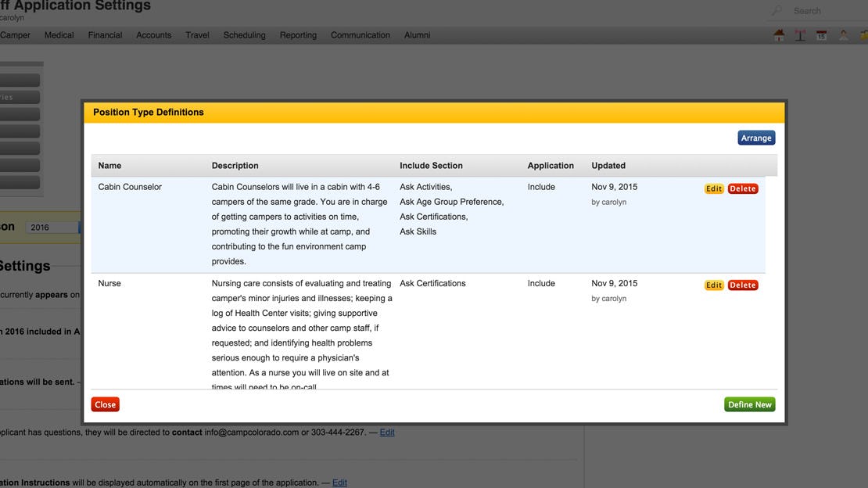
Task: Click the calendar icon showing 15
Action: 820,35
